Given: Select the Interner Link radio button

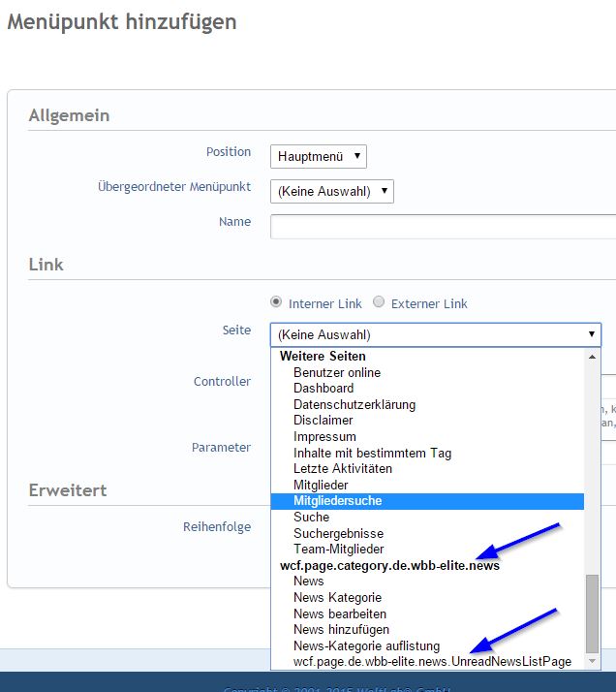Looking at the screenshot, I should point(277,302).
